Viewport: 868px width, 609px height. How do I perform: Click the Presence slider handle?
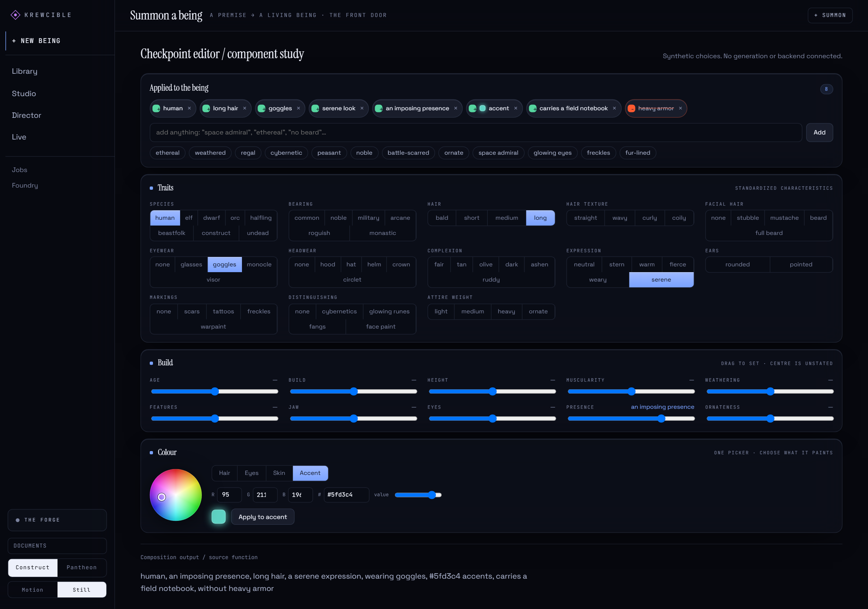(661, 419)
